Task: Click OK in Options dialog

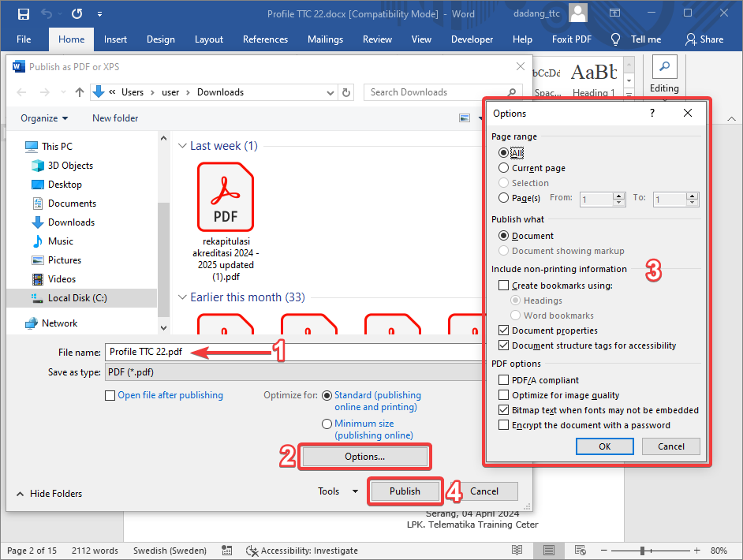Action: tap(605, 446)
